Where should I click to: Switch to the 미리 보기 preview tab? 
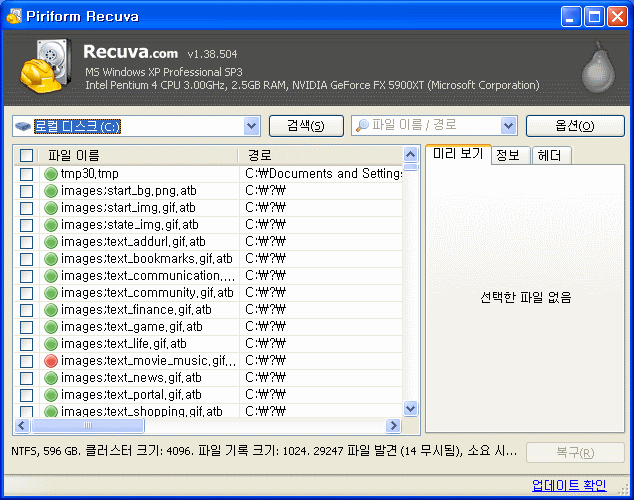tap(458, 154)
